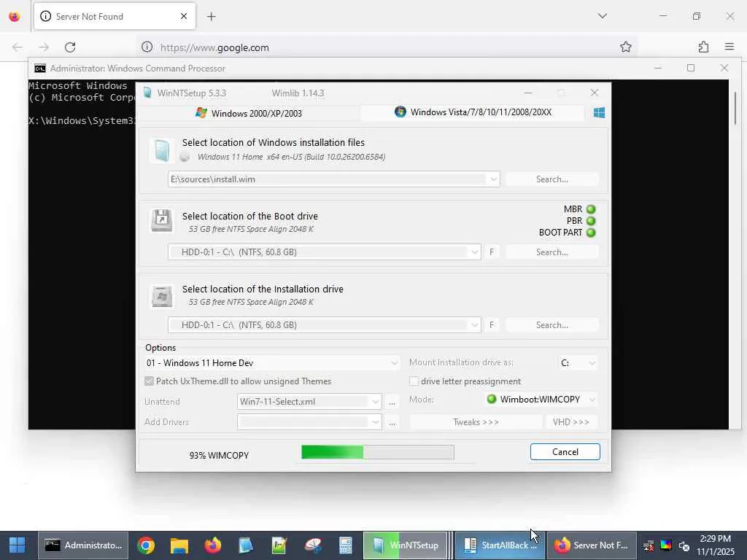Browse for Unattend file with ellipsis button

(392, 402)
